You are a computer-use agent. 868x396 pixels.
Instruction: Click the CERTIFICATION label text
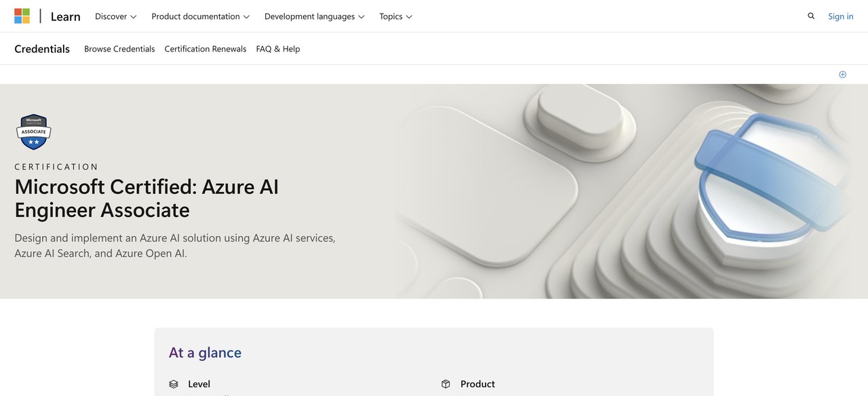pos(56,167)
